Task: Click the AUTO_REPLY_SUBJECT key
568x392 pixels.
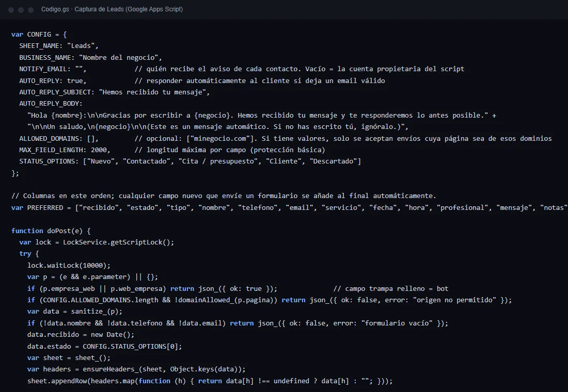Action: (55, 92)
